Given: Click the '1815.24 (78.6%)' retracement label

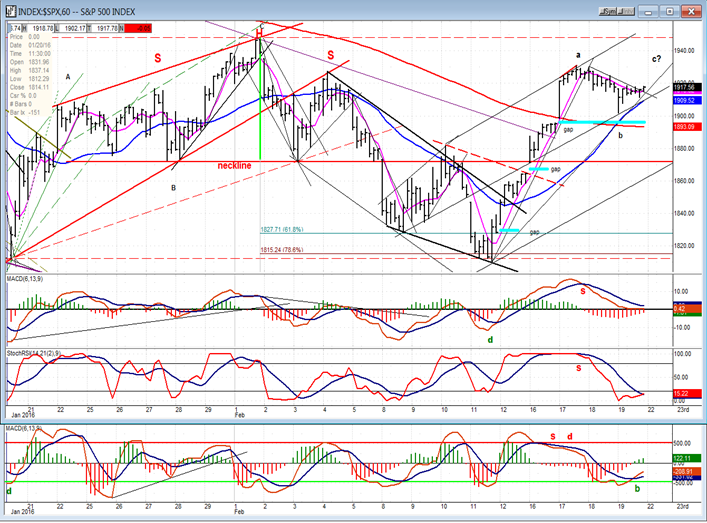Looking at the screenshot, I should 282,250.
